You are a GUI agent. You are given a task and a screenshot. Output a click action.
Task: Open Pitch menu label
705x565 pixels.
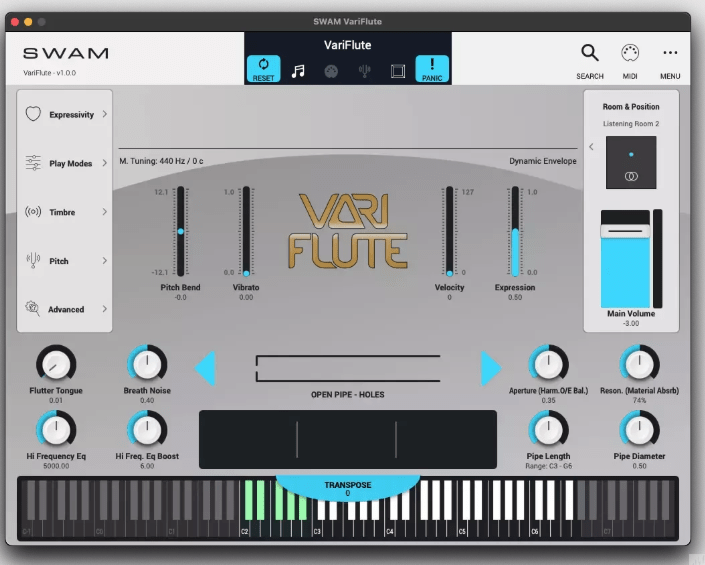coord(59,261)
